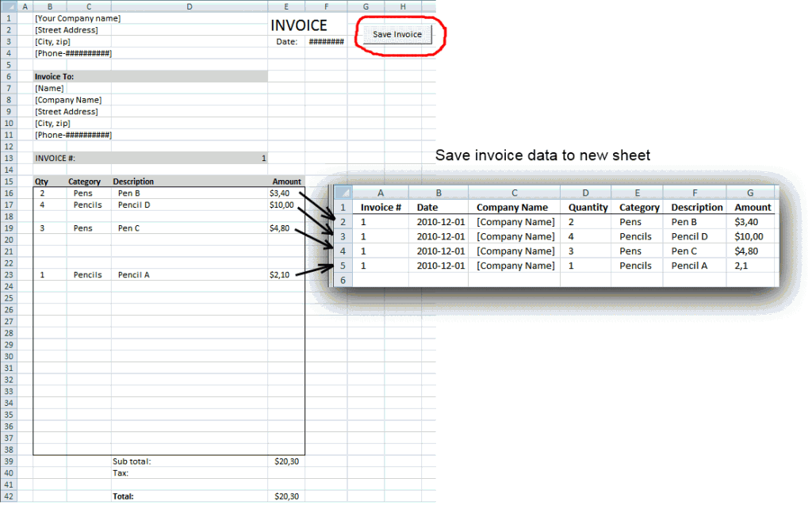Select invoice number value 1 in row 13
This screenshot has height=532, width=812.
(x=263, y=159)
